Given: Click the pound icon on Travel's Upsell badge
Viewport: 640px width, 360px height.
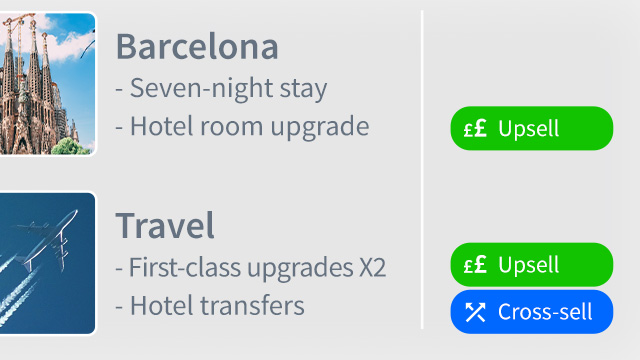Looking at the screenshot, I should point(475,264).
